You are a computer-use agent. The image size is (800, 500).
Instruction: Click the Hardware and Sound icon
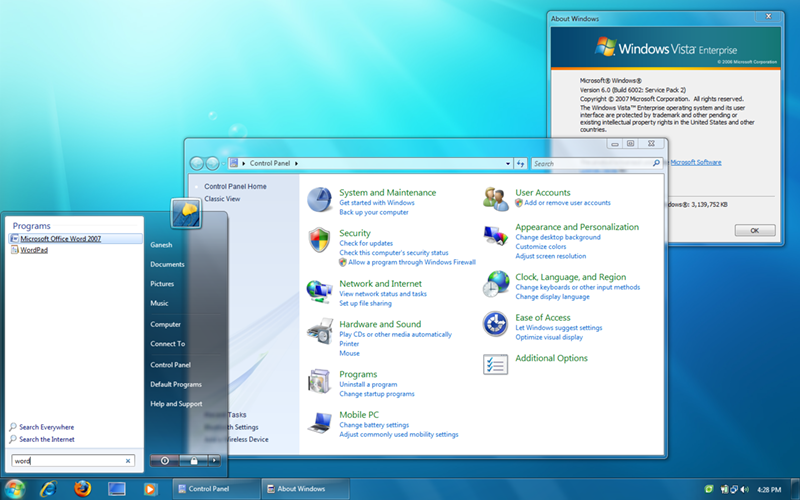click(x=320, y=332)
